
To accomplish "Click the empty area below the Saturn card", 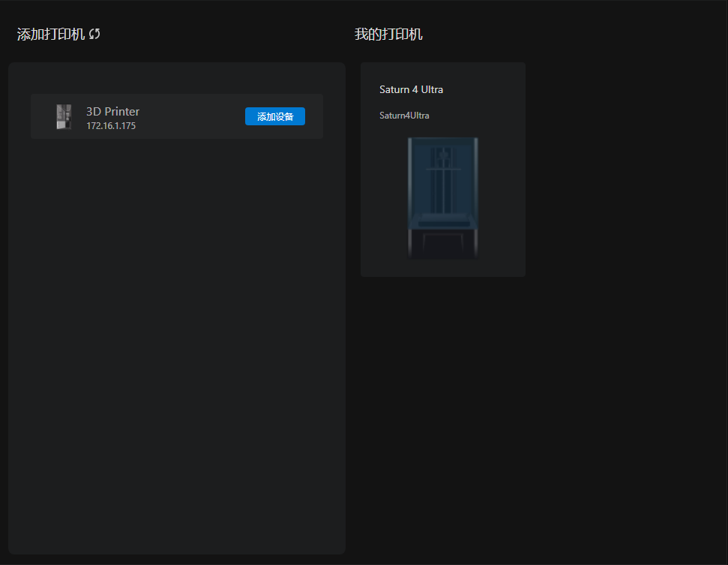I will pos(442,413).
